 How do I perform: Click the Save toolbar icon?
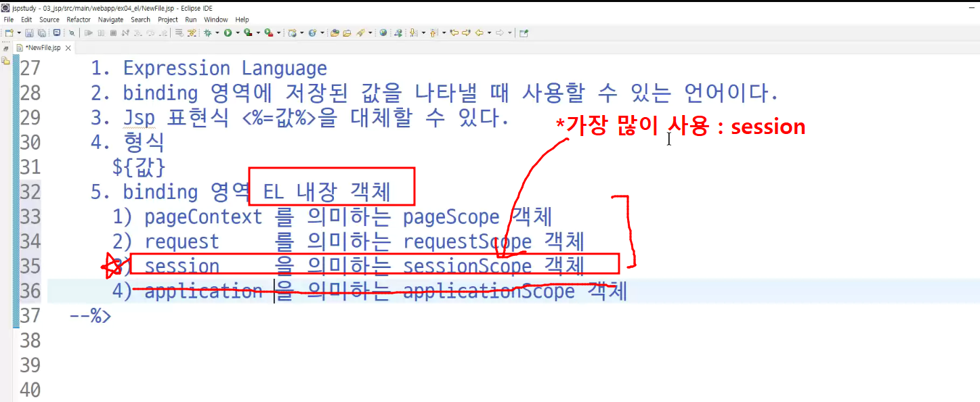[29, 32]
